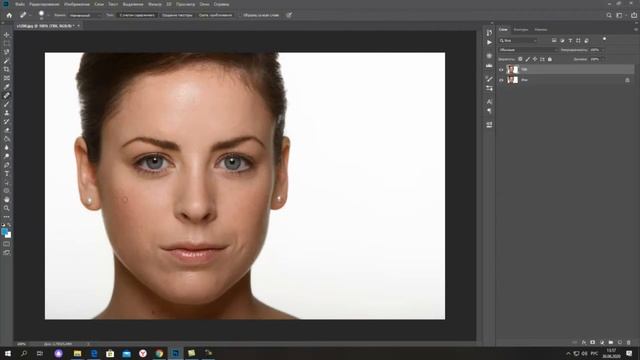
Task: Select the Blur tool
Action: tap(7, 147)
